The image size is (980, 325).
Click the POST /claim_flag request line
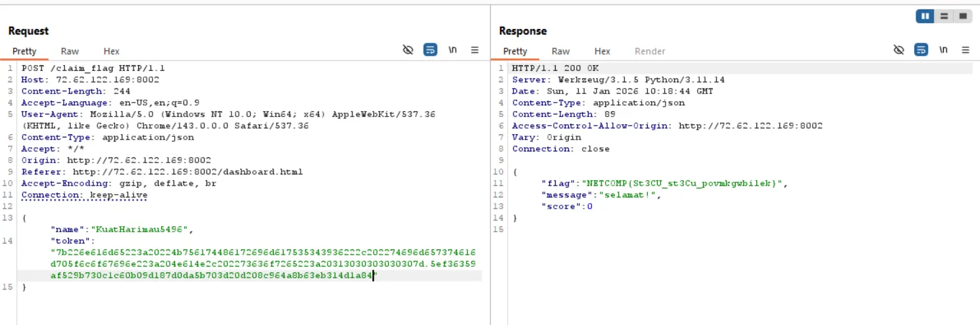pyautogui.click(x=93, y=68)
